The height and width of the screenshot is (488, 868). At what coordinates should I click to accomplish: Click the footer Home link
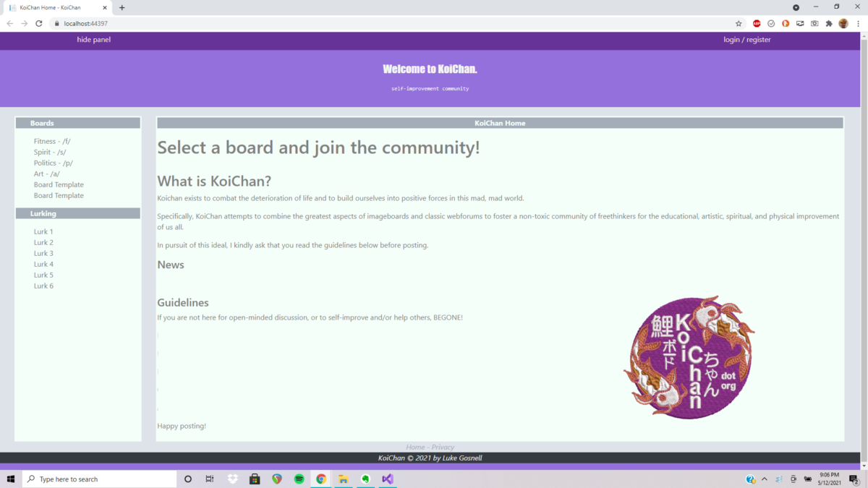pos(415,448)
